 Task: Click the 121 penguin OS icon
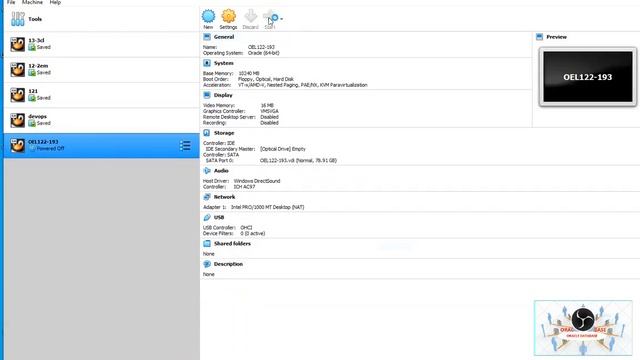point(18,95)
